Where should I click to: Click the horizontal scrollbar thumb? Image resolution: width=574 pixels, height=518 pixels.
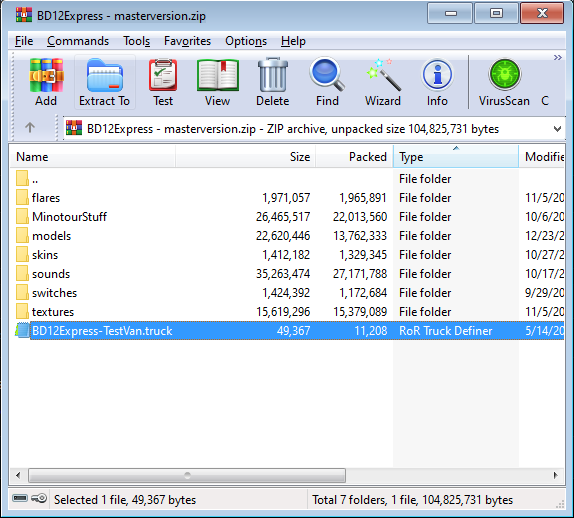tap(187, 476)
